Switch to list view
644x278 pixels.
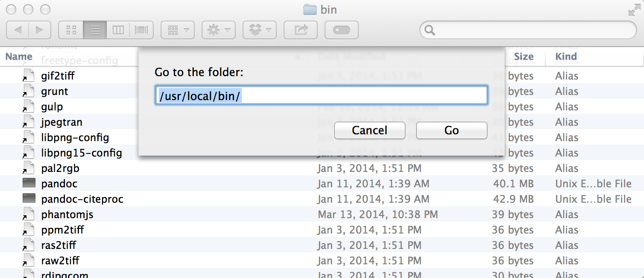tap(95, 30)
